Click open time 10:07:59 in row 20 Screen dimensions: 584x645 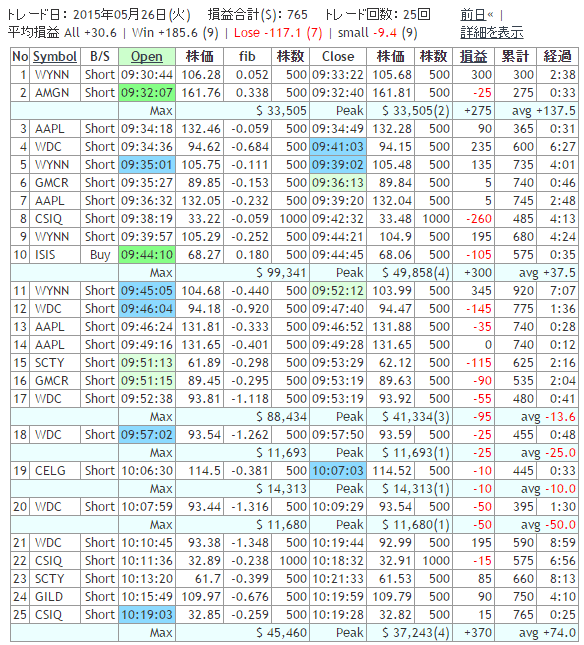(147, 507)
